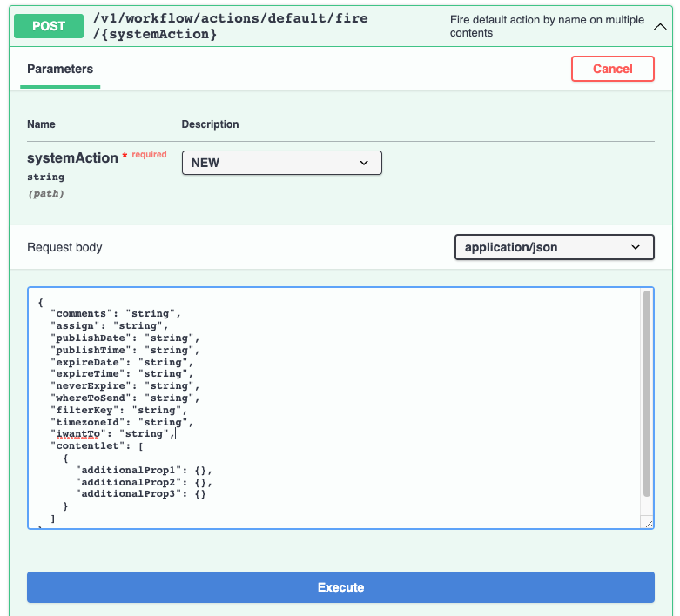This screenshot has width=680, height=616.
Task: Click the textarea resize handle corner
Action: pyautogui.click(x=647, y=522)
